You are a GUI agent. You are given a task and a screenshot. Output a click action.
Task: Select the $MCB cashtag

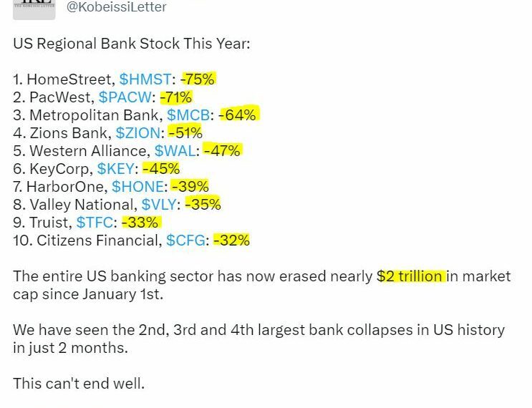pyautogui.click(x=188, y=115)
